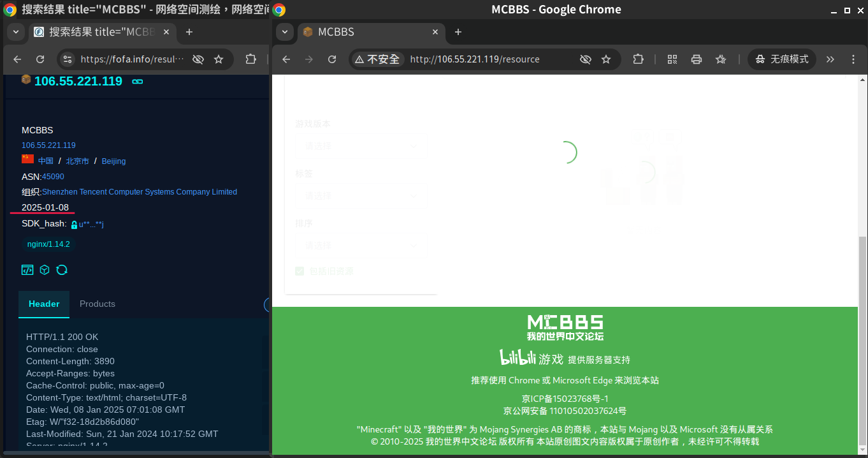
Task: Go forward in the MCBBS window
Action: tap(309, 59)
